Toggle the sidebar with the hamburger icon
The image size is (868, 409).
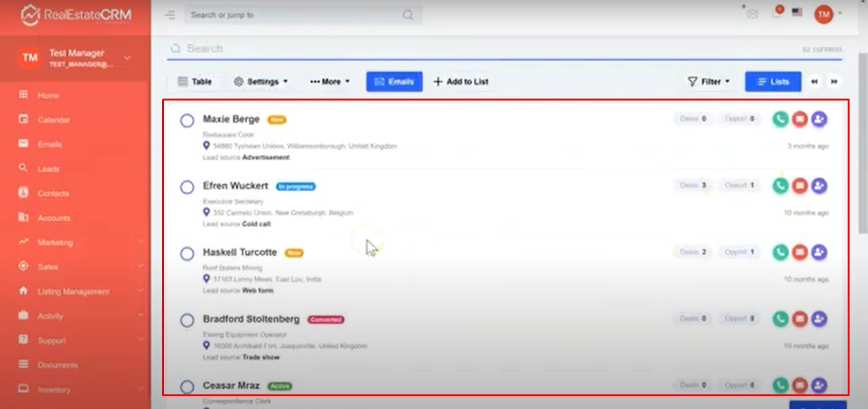pyautogui.click(x=170, y=15)
